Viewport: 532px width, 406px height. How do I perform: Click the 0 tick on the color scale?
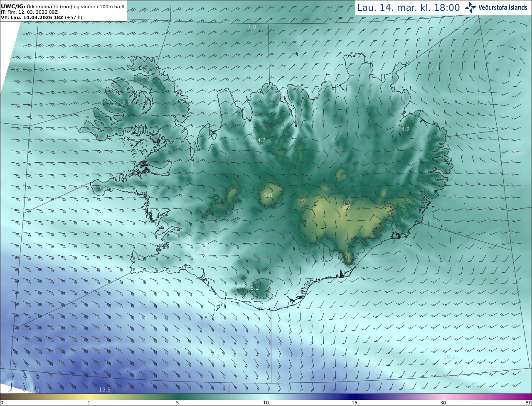2,403
